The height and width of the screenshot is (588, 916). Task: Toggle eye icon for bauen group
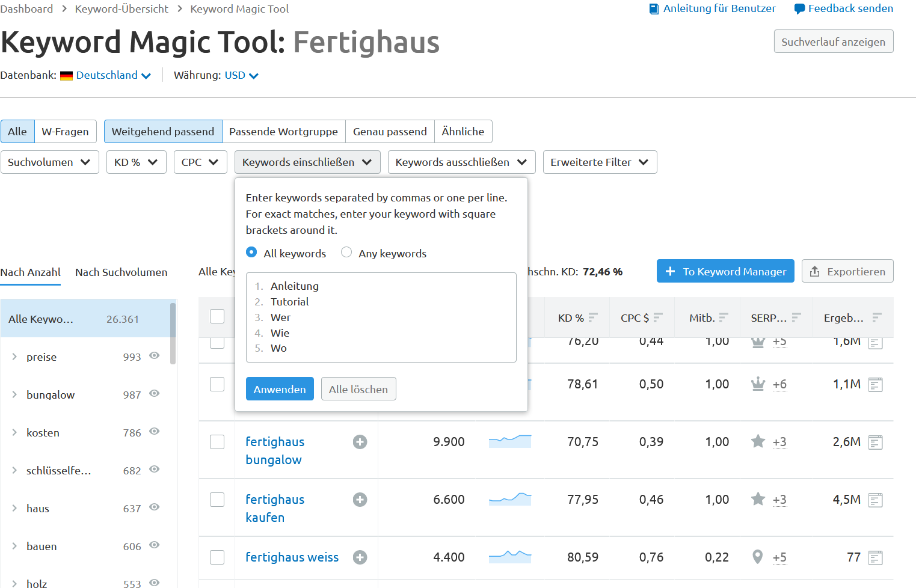(x=155, y=545)
